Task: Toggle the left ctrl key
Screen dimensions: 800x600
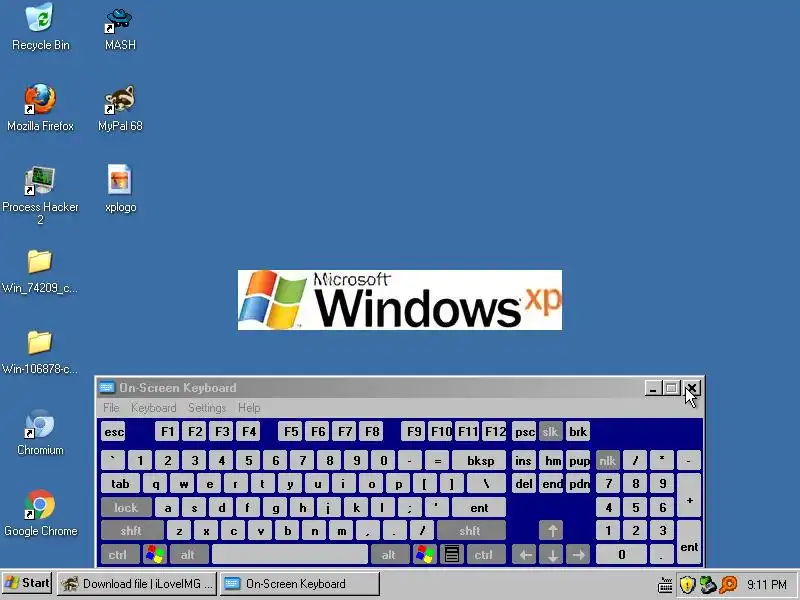Action: point(118,554)
